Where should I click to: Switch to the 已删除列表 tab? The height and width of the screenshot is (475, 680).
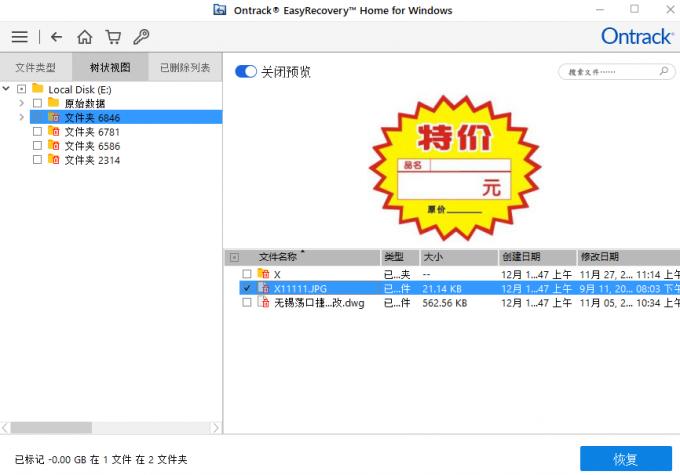(x=185, y=67)
